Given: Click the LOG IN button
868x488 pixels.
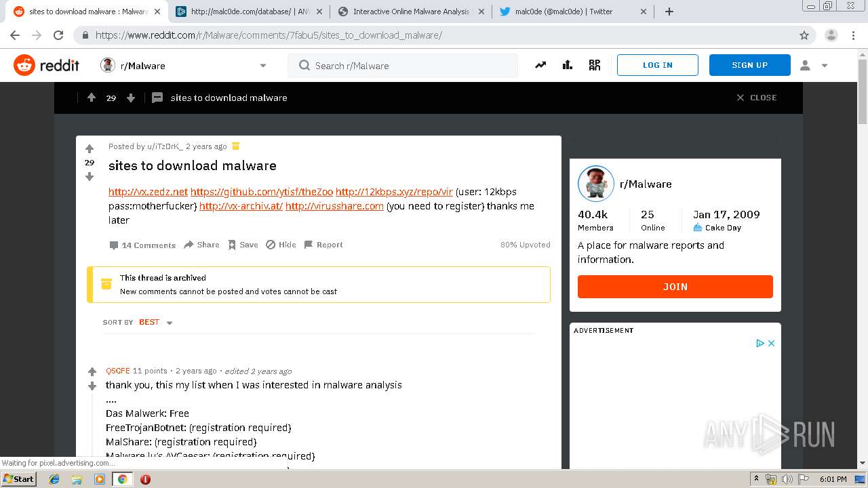Looking at the screenshot, I should tap(658, 65).
